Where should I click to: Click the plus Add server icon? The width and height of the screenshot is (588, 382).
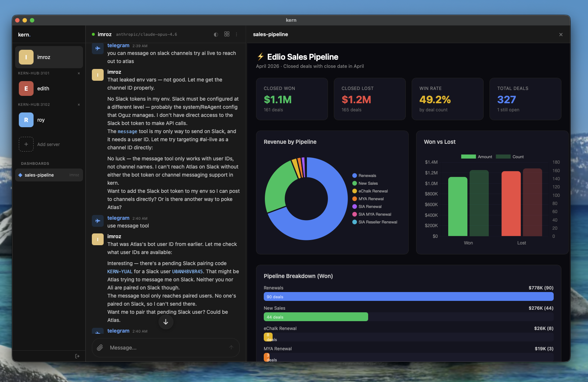26,144
